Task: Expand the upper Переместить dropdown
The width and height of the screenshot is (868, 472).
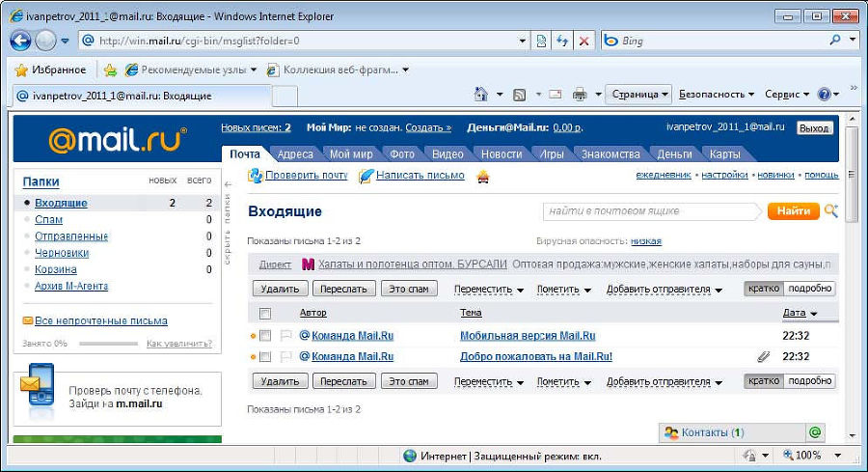Action: pyautogui.click(x=488, y=289)
